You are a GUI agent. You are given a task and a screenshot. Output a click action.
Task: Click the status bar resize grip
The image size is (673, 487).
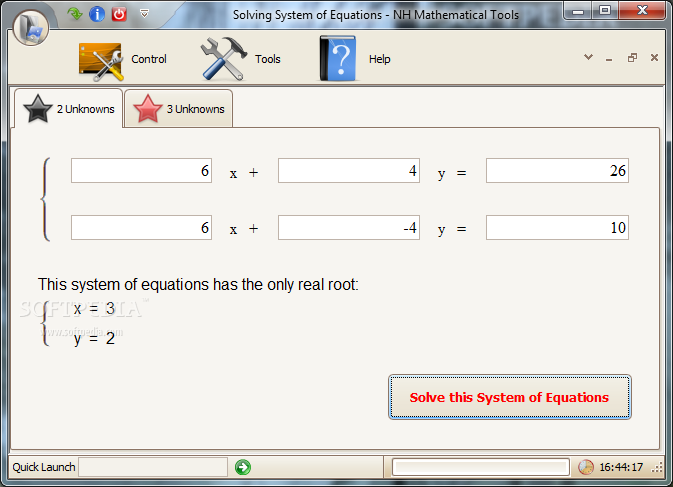click(657, 468)
